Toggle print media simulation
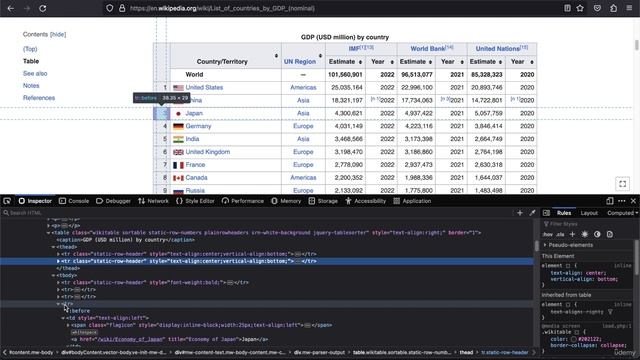 coord(609,234)
